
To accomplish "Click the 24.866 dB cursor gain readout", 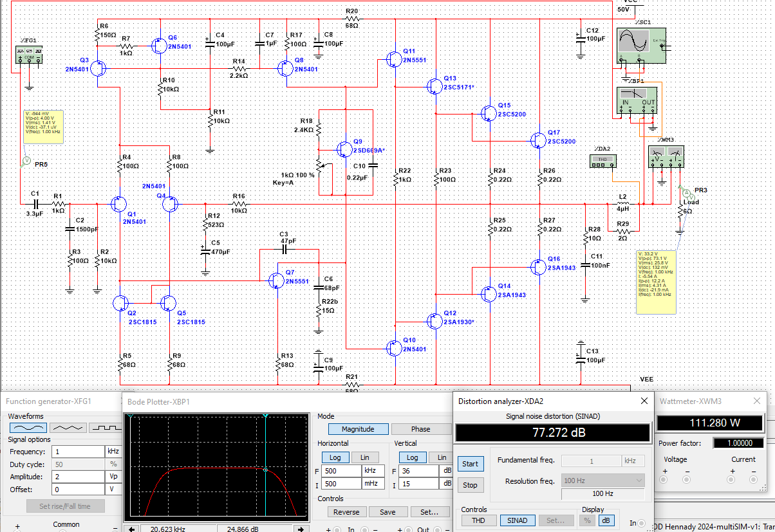I will [x=255, y=529].
